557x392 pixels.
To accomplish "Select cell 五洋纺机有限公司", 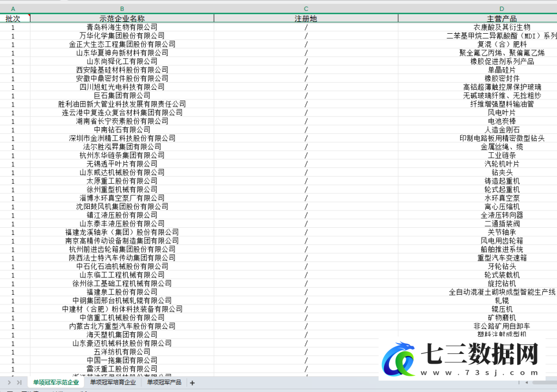I will click(122, 352).
